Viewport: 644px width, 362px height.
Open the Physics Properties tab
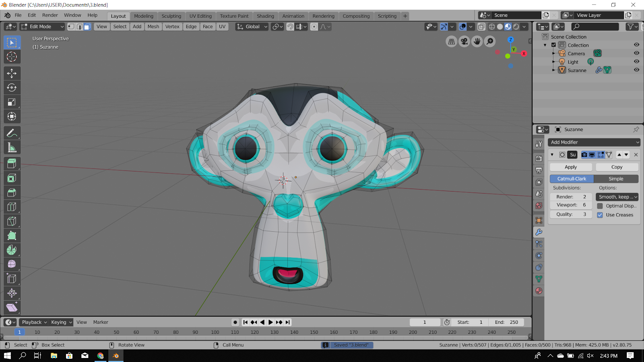(539, 255)
